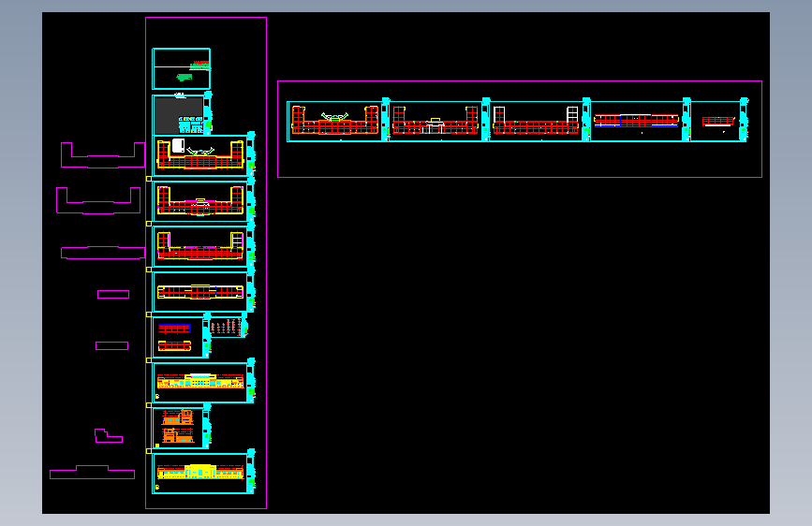Select the small L-shaped magenta outline
Image resolution: width=812 pixels, height=526 pixels.
coord(109,436)
